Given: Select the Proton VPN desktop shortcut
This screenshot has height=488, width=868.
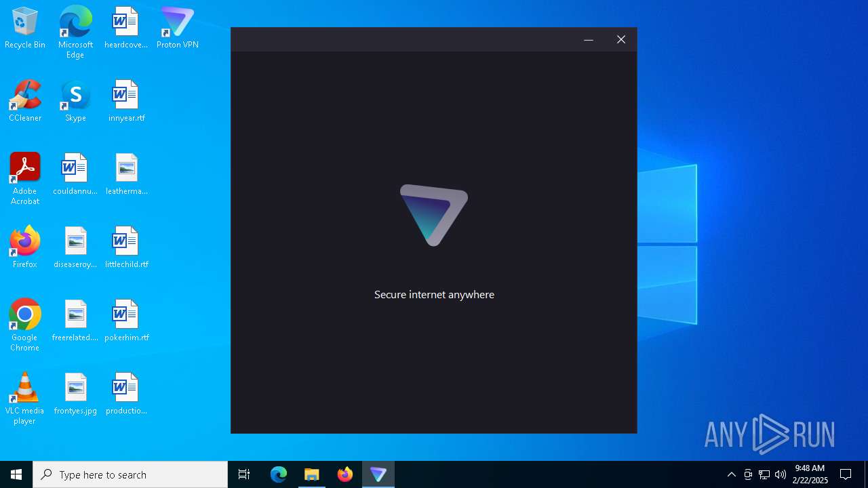Looking at the screenshot, I should point(177,28).
